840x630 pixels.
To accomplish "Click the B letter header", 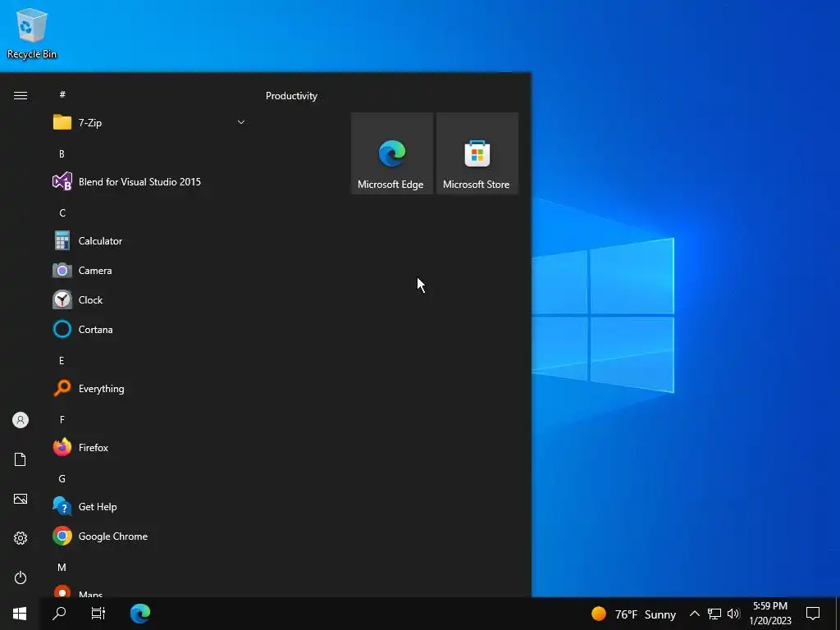I will point(62,153).
